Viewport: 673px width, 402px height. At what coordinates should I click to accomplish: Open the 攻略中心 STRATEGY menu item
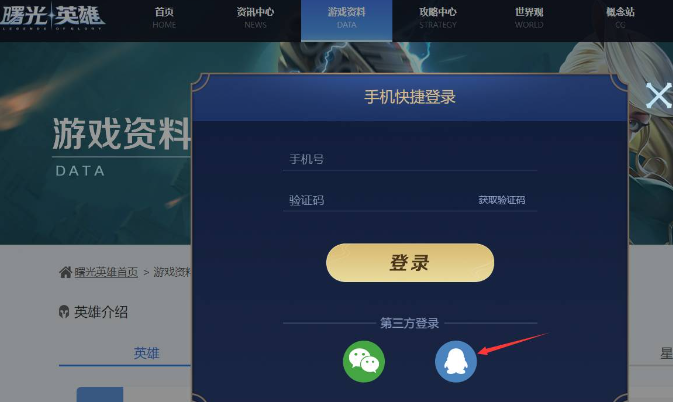[438, 18]
